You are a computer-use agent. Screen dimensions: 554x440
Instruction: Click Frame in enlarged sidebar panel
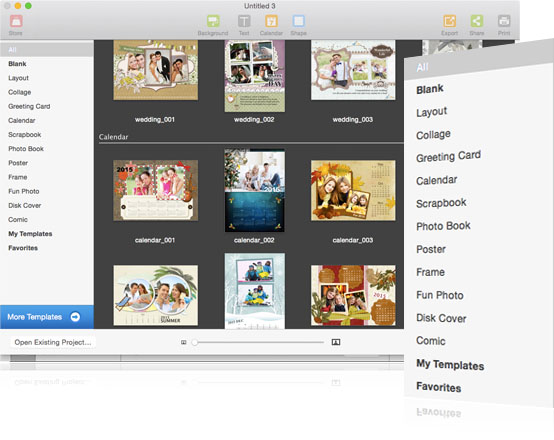[430, 272]
